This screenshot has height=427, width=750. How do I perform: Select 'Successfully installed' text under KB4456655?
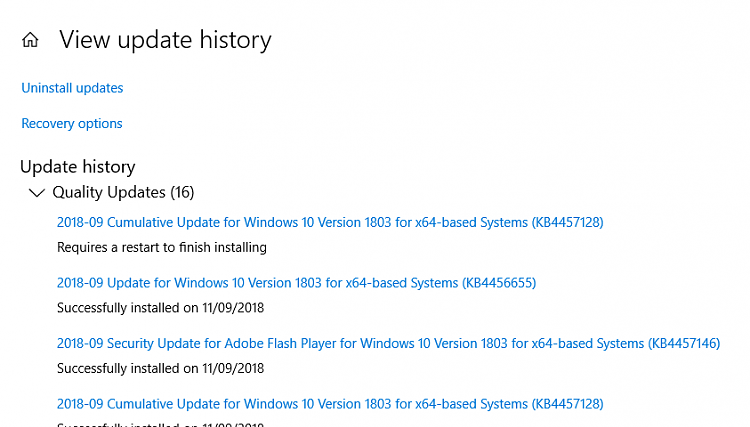[x=160, y=307]
